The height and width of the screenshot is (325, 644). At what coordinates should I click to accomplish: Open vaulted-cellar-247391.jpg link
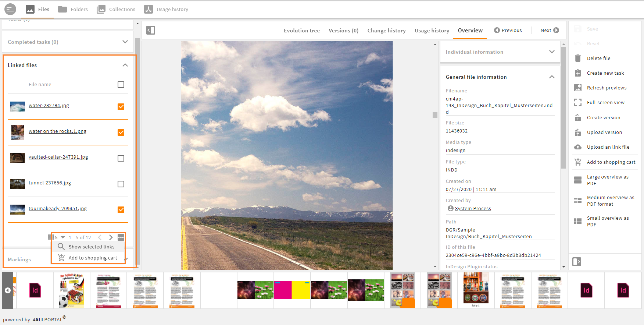tap(58, 157)
